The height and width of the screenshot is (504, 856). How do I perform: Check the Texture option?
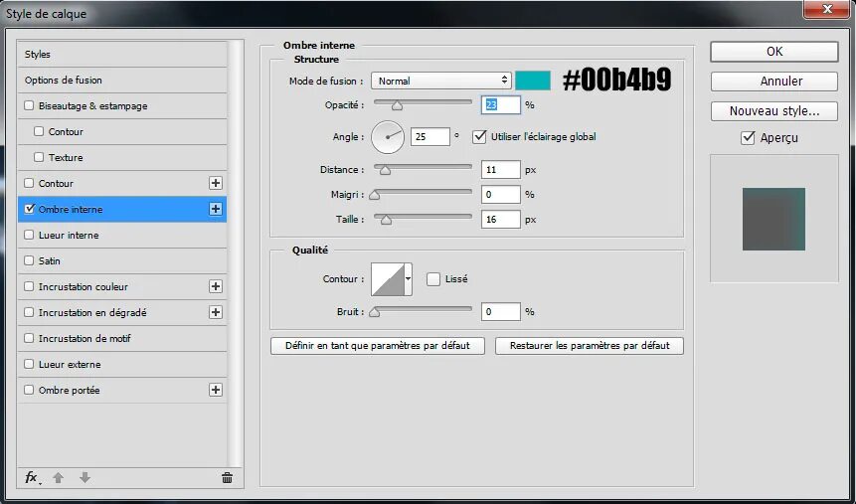[x=39, y=157]
